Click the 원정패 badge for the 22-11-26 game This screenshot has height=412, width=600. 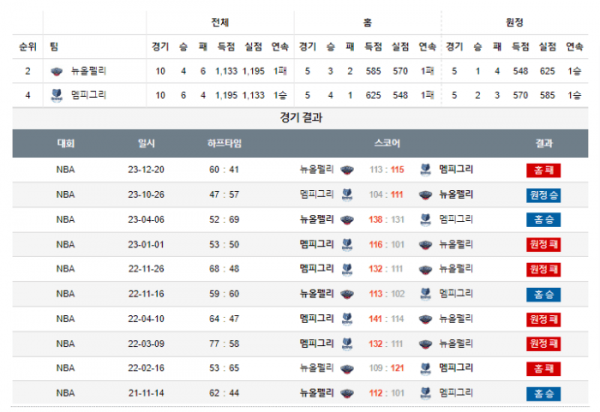coord(543,270)
